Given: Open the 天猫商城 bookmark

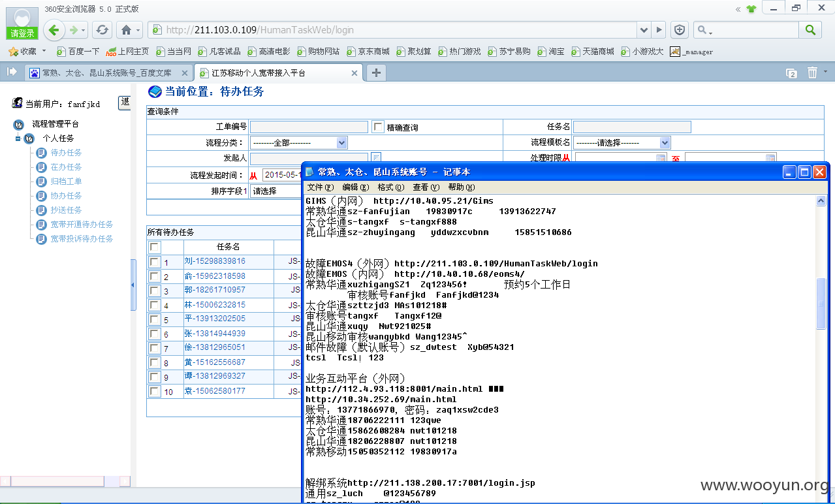Looking at the screenshot, I should (593, 52).
